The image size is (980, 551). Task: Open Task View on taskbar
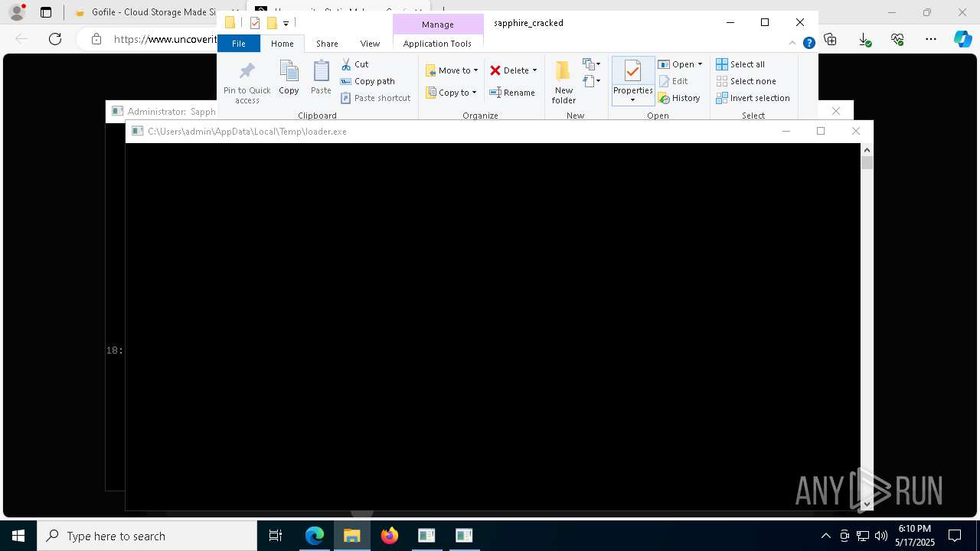[276, 536]
